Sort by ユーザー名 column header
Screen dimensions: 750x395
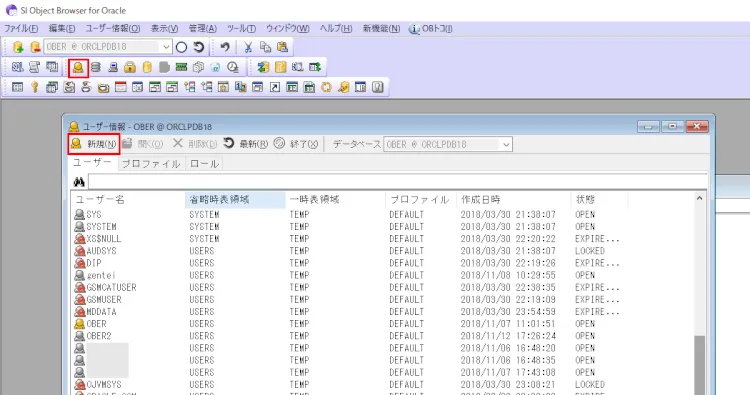tap(128, 199)
